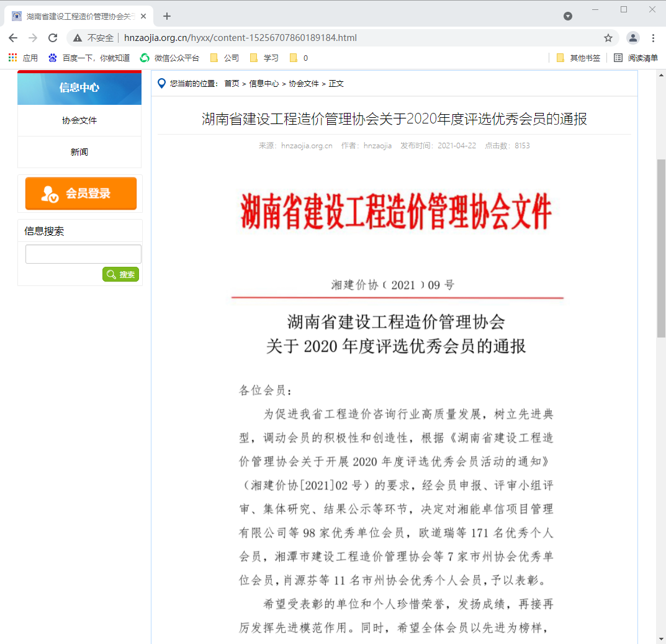Open the 其他书签 folder
This screenshot has height=644, width=666.
578,58
